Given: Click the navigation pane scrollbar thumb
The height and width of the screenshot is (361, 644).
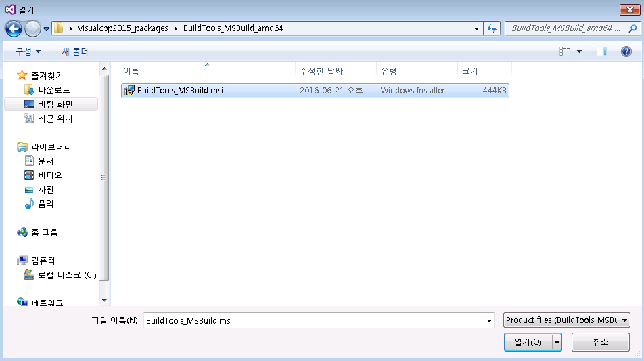Looking at the screenshot, I should click(104, 177).
